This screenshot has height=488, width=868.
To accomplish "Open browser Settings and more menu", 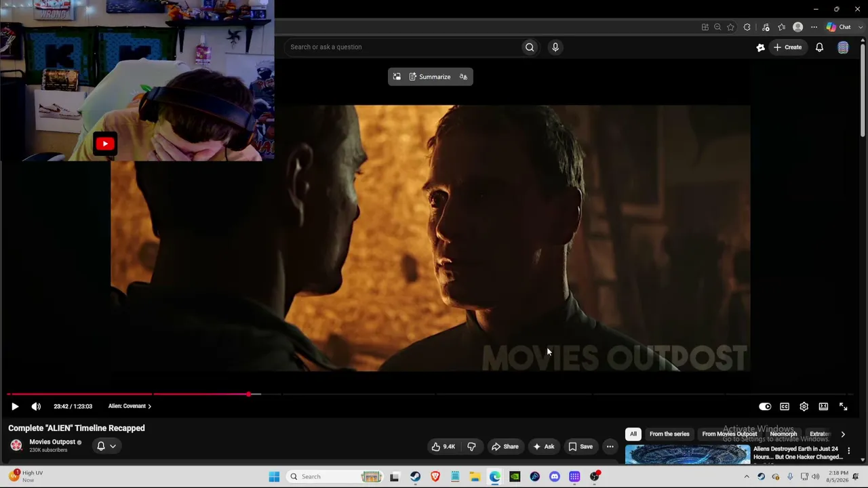I will pyautogui.click(x=814, y=27).
